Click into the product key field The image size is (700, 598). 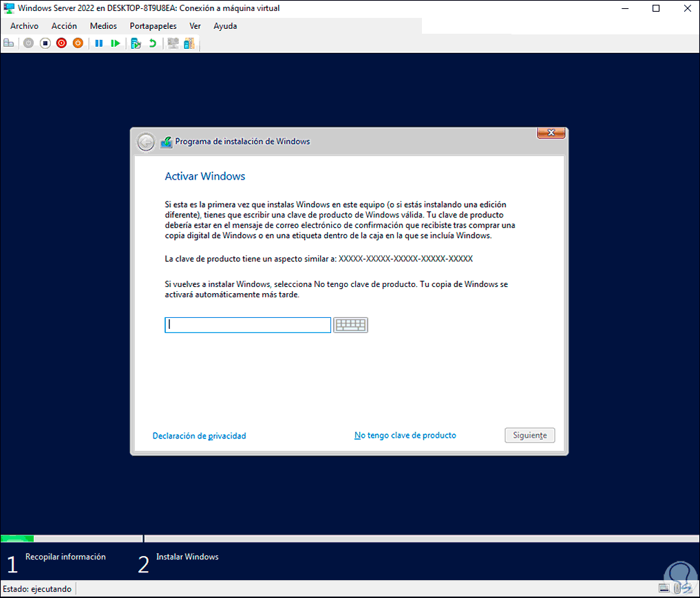(248, 325)
